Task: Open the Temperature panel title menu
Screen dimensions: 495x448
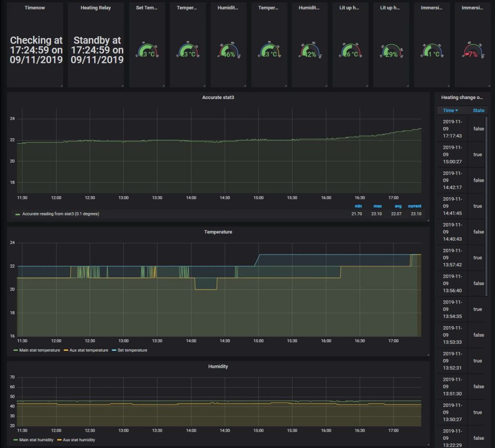Action: pyautogui.click(x=218, y=232)
